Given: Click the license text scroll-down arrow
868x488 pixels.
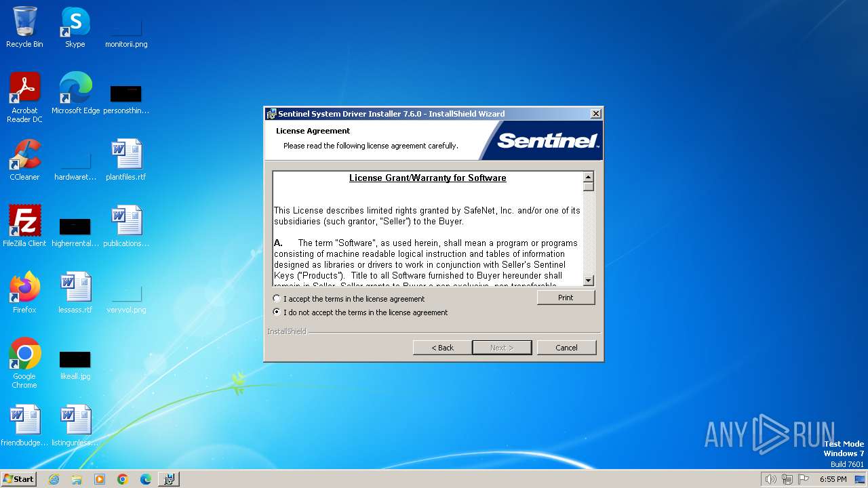Looking at the screenshot, I should coord(588,281).
